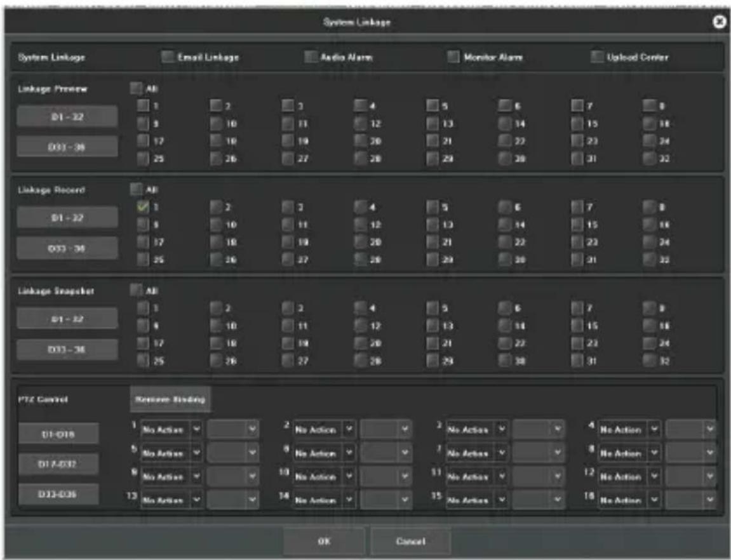Check channel 20 in Linkage Record
Screen dimensions: 731x560
[360, 242]
